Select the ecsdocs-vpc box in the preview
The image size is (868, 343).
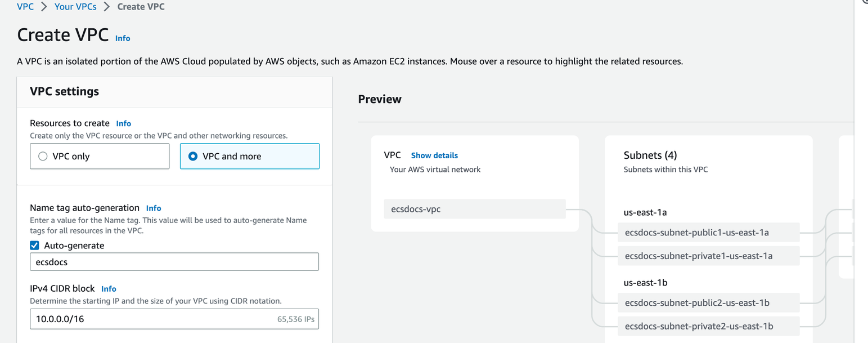pyautogui.click(x=474, y=208)
